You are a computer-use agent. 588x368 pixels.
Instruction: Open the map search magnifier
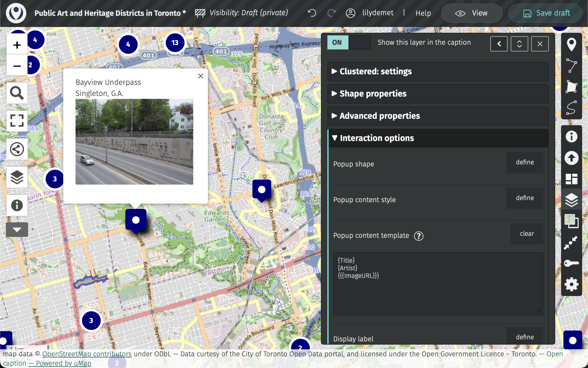pos(17,93)
